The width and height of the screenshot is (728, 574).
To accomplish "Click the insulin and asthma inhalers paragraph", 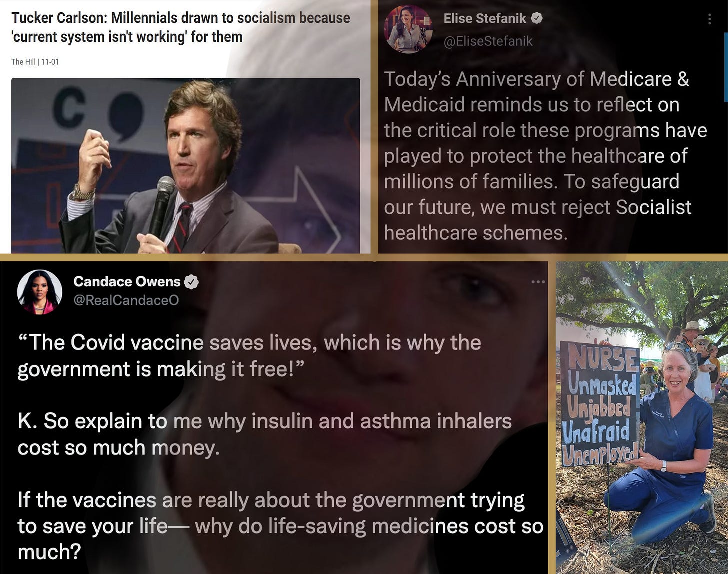I will [x=265, y=434].
